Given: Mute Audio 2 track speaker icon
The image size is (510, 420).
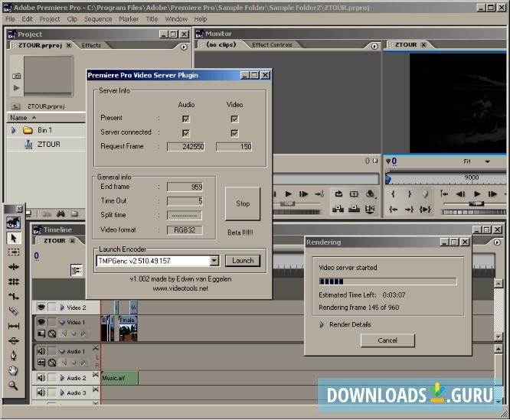Looking at the screenshot, I should point(41,378).
